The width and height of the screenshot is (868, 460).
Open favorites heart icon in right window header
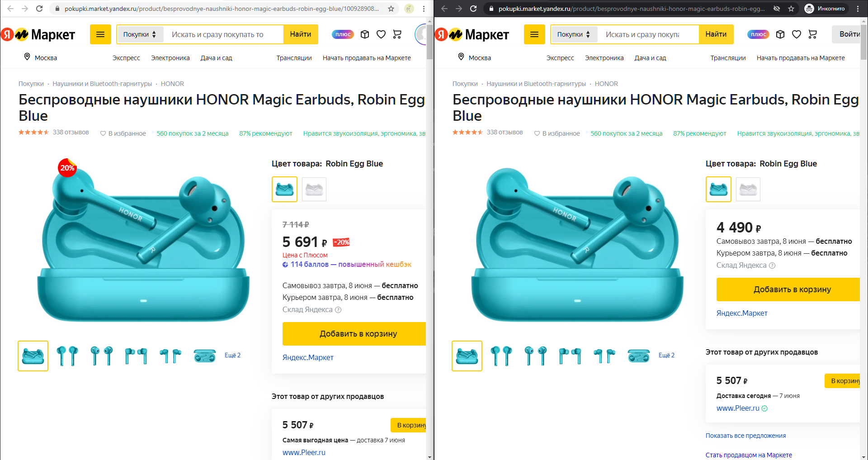point(797,34)
